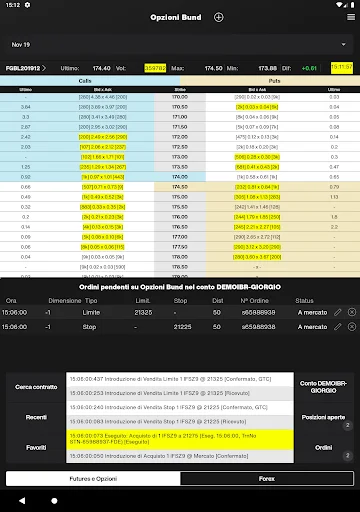Image resolution: width=360 pixels, height=512 pixels.
Task: Select log entry Vendita Stop Confermato GTC
Action: [x=180, y=407]
